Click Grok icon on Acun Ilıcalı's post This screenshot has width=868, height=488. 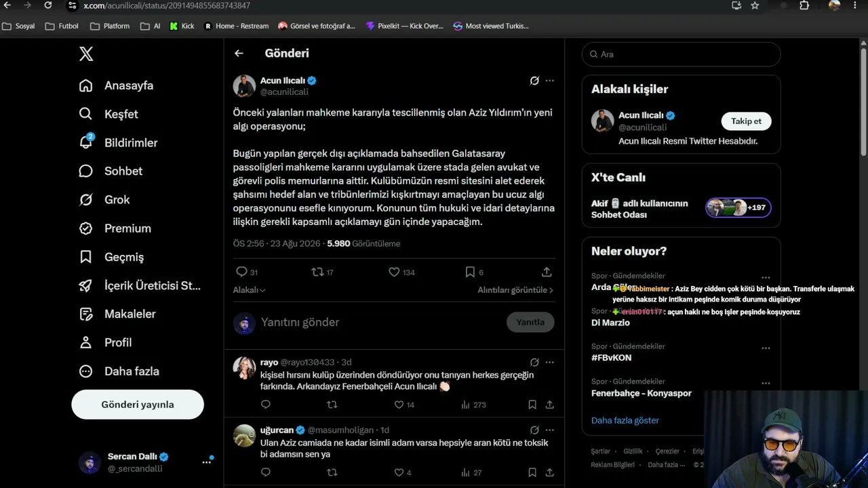[534, 81]
